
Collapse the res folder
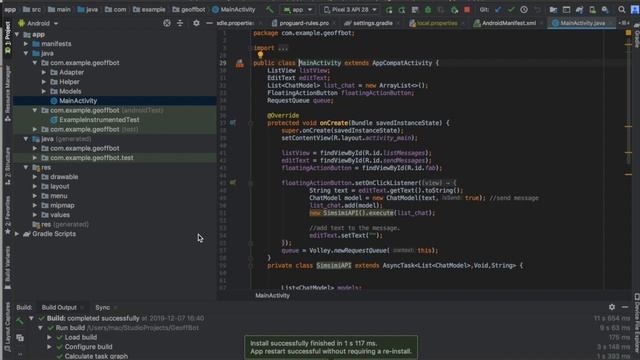click(x=26, y=167)
